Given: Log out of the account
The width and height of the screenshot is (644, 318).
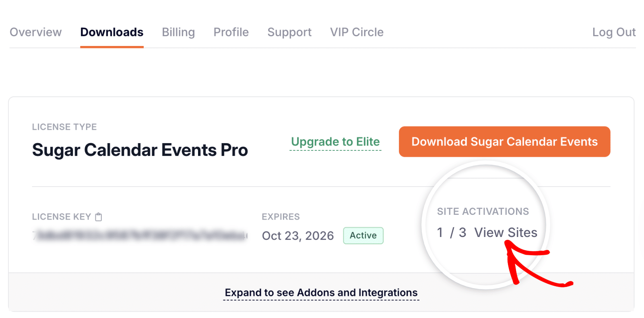Looking at the screenshot, I should pos(614,32).
